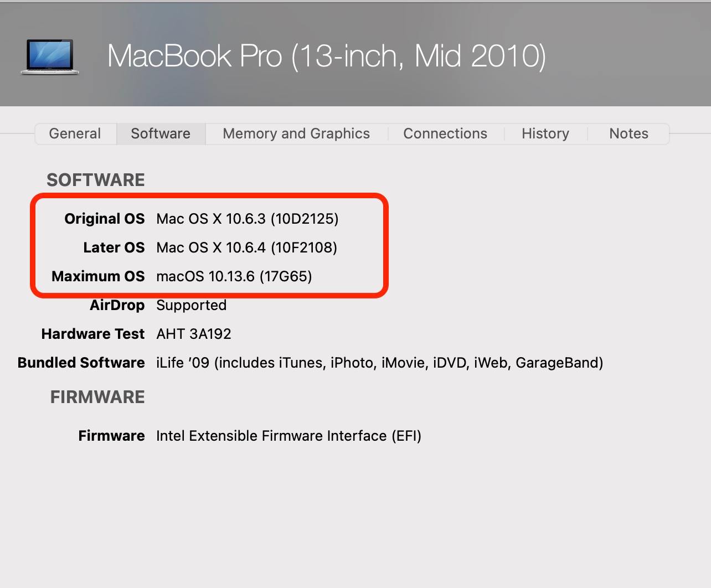The height and width of the screenshot is (588, 711).
Task: Click the Maximum OS label
Action: 98,276
